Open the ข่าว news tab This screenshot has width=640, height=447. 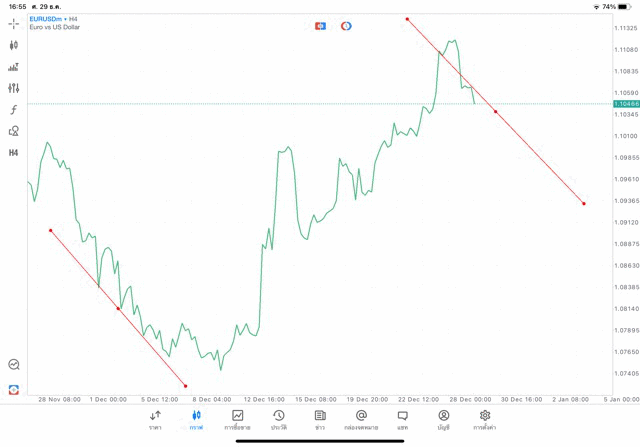click(x=320, y=420)
